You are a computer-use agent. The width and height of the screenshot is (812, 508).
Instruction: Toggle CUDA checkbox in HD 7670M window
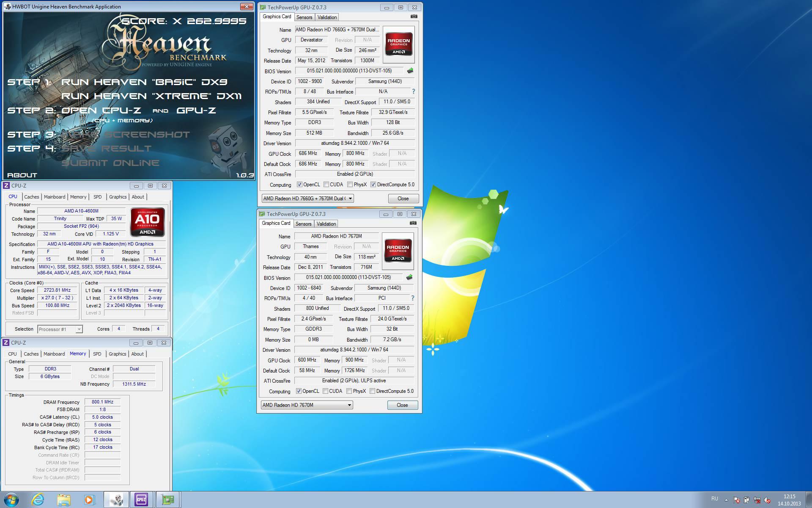(x=325, y=391)
